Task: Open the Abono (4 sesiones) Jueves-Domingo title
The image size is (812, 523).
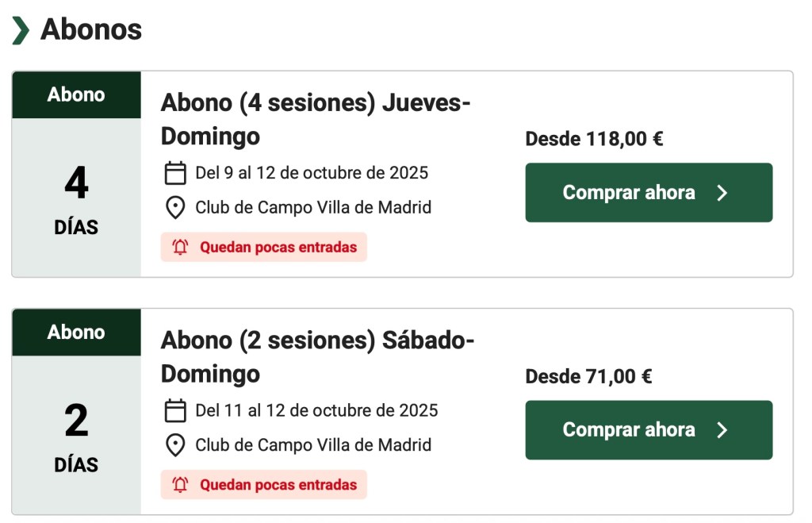Action: point(316,119)
